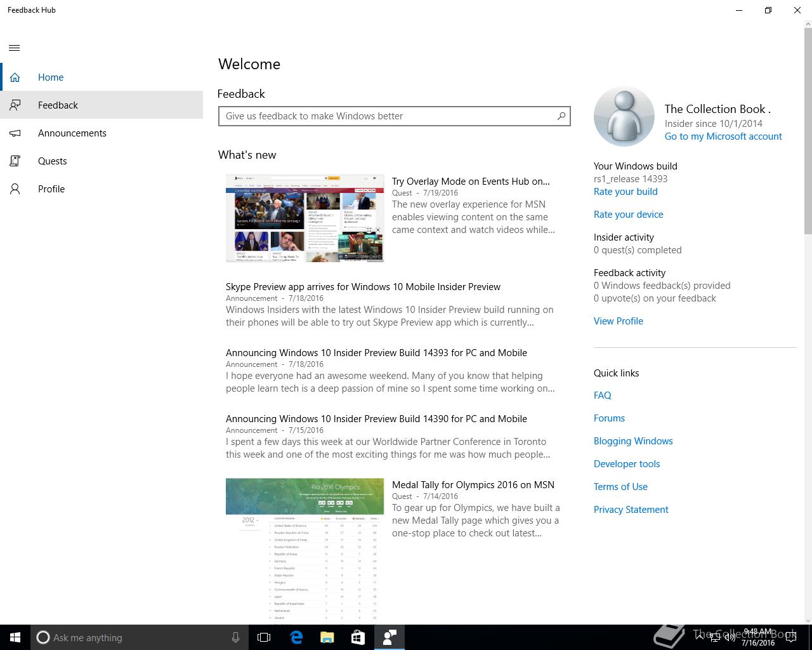Click '0 Windows feedback(s) provided' text
812x650 pixels.
point(662,286)
